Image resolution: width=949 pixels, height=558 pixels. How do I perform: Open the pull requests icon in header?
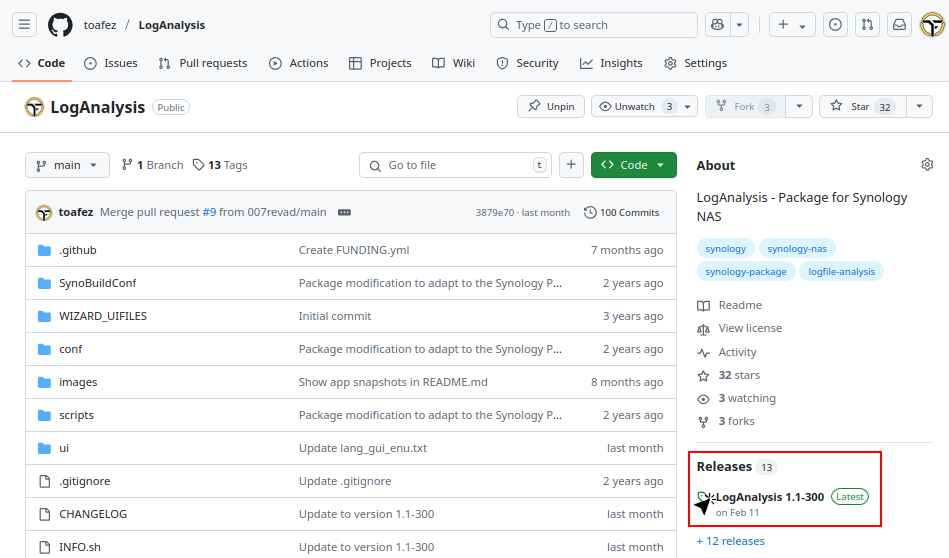868,25
